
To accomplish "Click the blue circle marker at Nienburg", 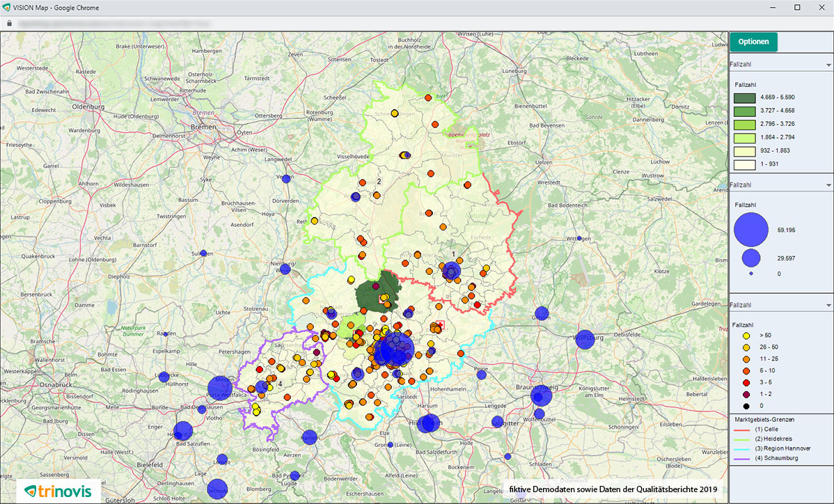I will coord(284,269).
